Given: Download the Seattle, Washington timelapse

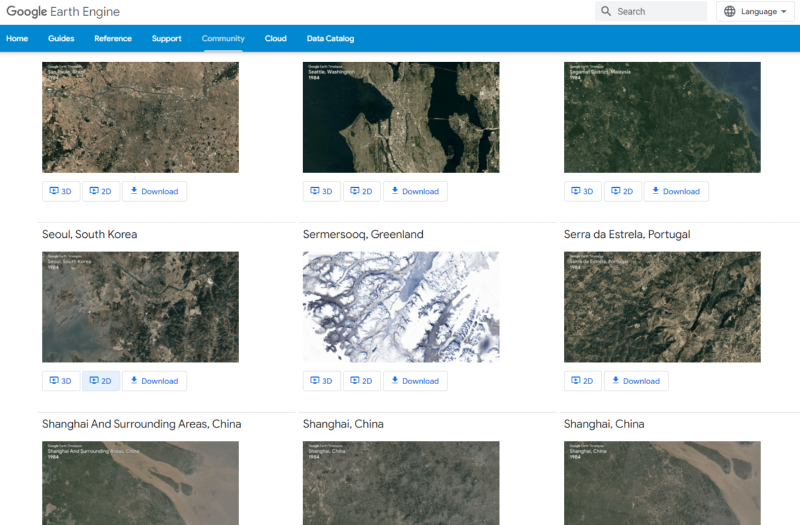Looking at the screenshot, I should 415,191.
